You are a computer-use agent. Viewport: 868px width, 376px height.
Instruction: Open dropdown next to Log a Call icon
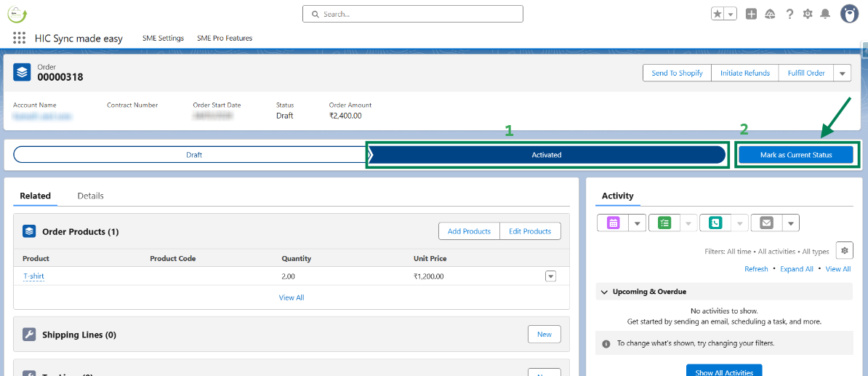click(x=739, y=223)
